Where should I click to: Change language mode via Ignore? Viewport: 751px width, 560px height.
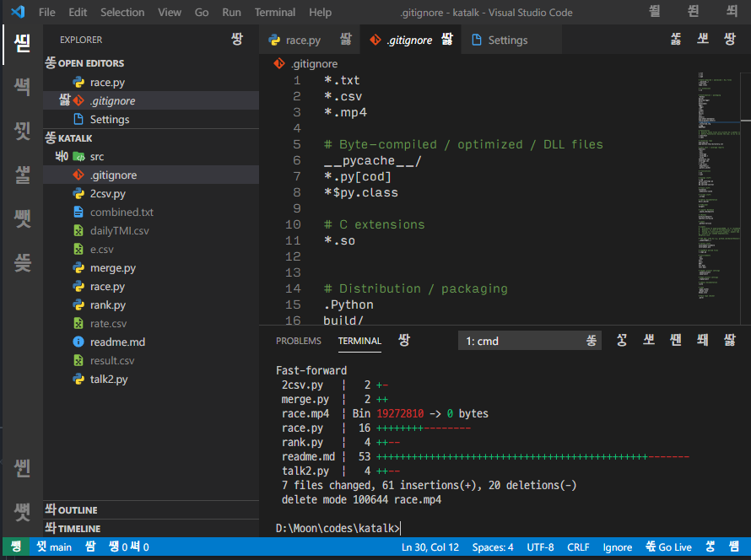tap(617, 547)
